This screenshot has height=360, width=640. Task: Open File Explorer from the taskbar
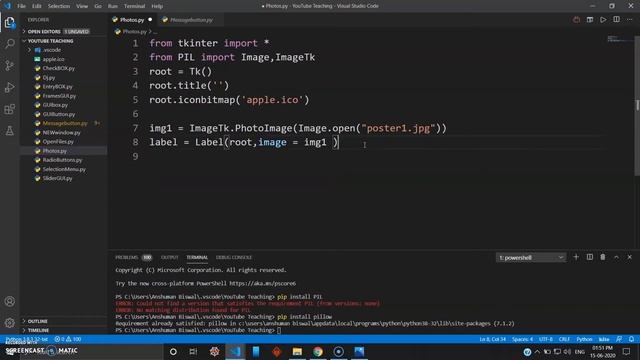297,351
